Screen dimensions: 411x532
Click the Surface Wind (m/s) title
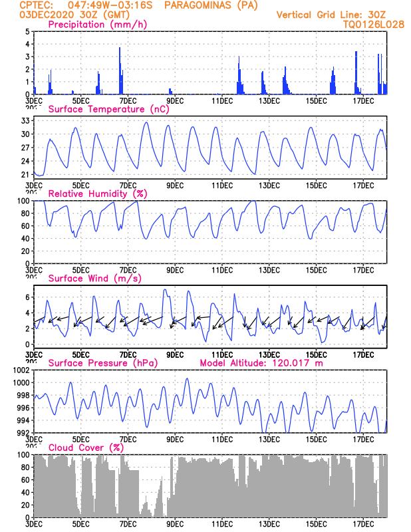(x=94, y=279)
